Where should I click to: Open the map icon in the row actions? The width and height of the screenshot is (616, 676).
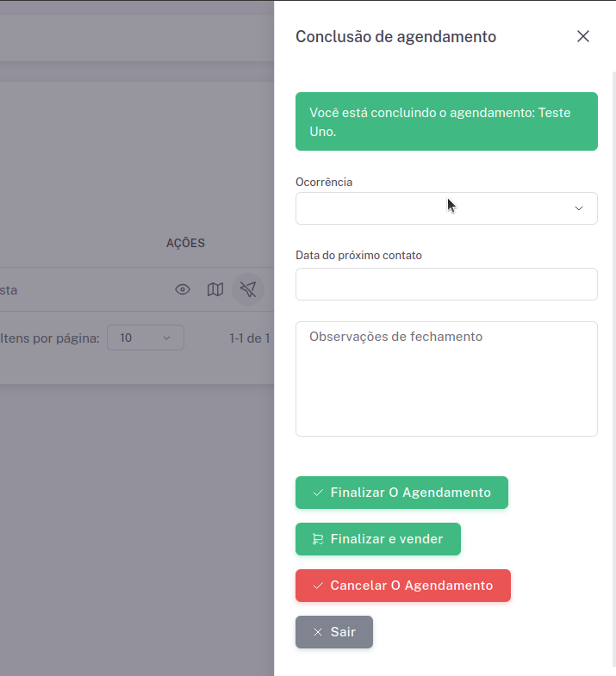point(215,289)
